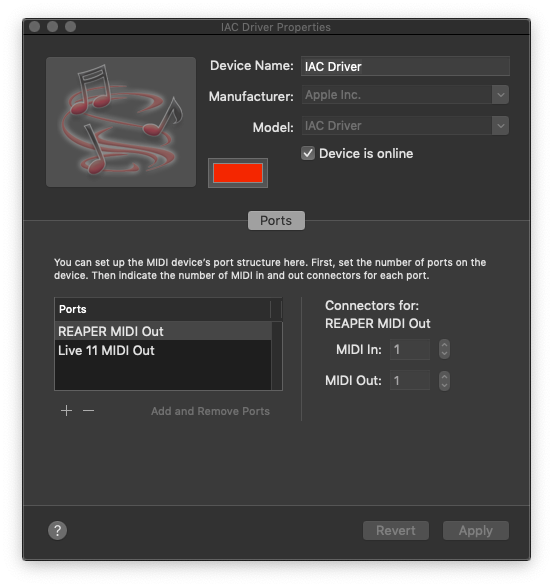Uncheck the Device is online checkbox
This screenshot has width=553, height=587.
[x=308, y=153]
